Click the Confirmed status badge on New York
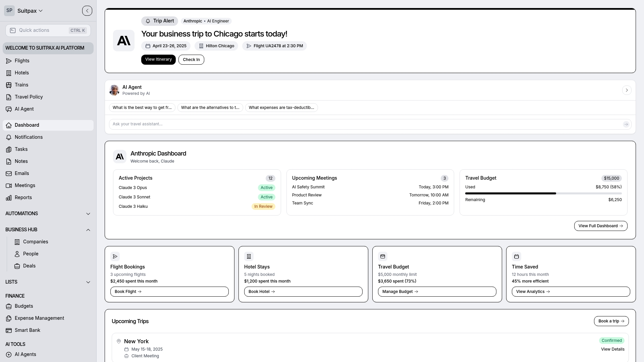Image resolution: width=644 pixels, height=362 pixels. [611, 341]
